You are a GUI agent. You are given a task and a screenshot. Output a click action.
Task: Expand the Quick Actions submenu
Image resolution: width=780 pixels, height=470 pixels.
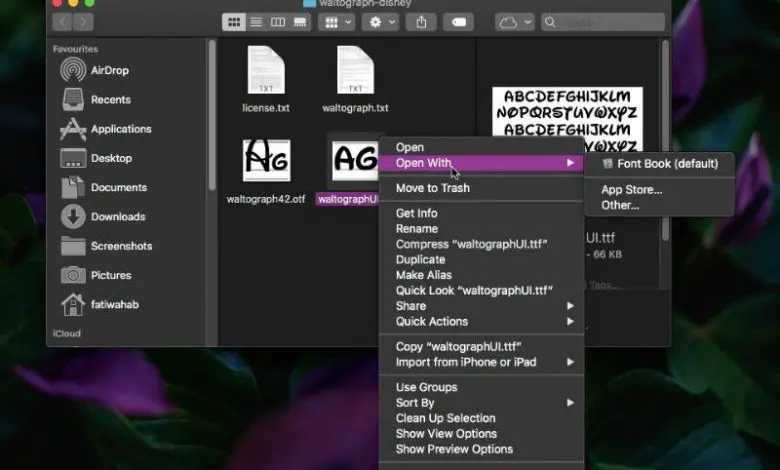481,321
